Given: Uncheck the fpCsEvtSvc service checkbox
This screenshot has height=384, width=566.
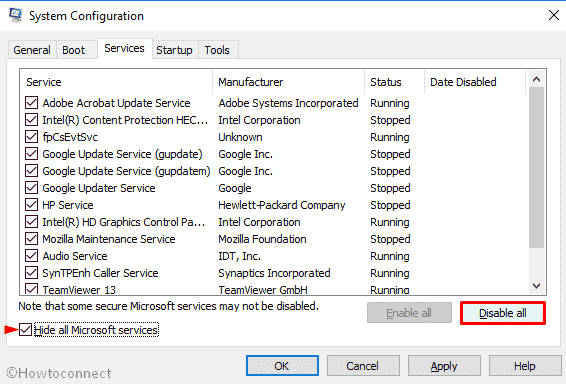Looking at the screenshot, I should tap(31, 137).
